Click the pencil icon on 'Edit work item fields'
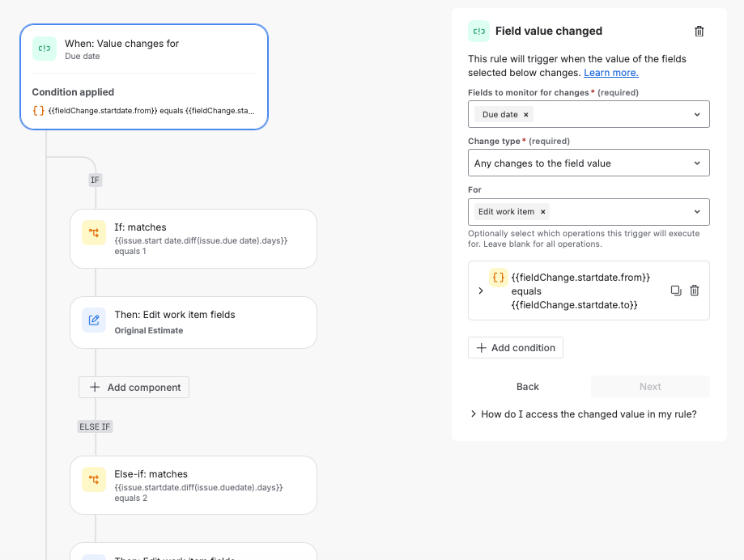 pos(94,320)
